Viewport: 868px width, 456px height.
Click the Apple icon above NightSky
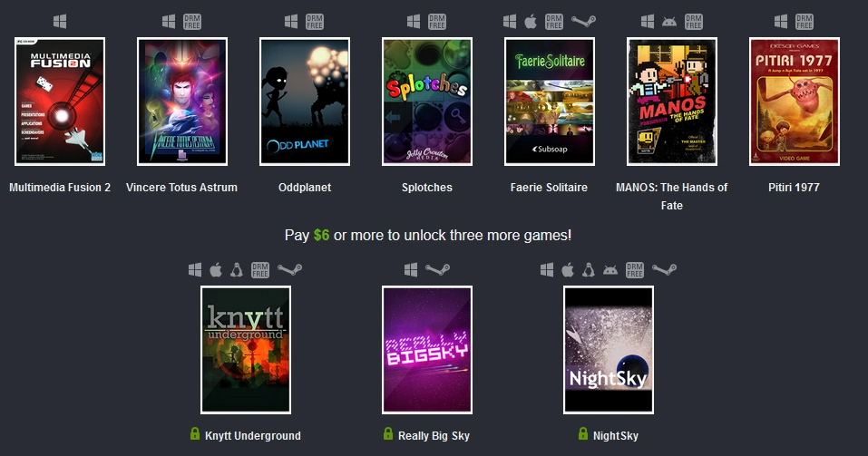coord(568,269)
